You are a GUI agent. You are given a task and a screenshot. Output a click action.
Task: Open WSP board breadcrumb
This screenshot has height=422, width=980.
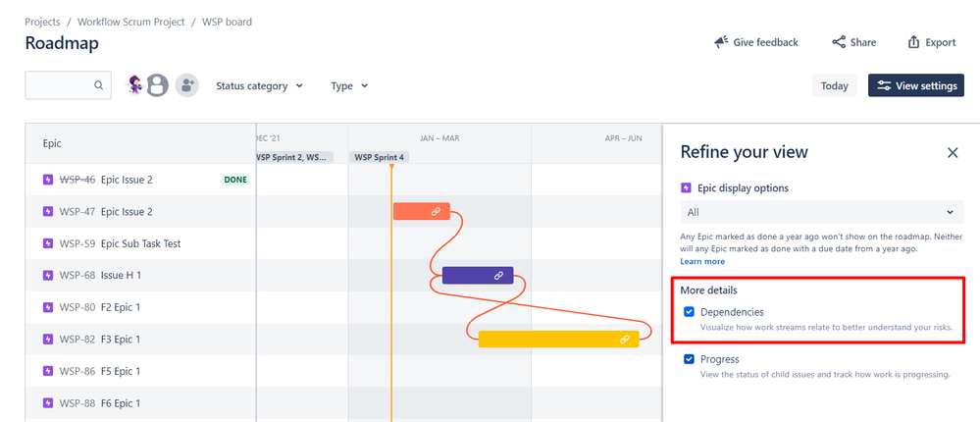(x=227, y=22)
